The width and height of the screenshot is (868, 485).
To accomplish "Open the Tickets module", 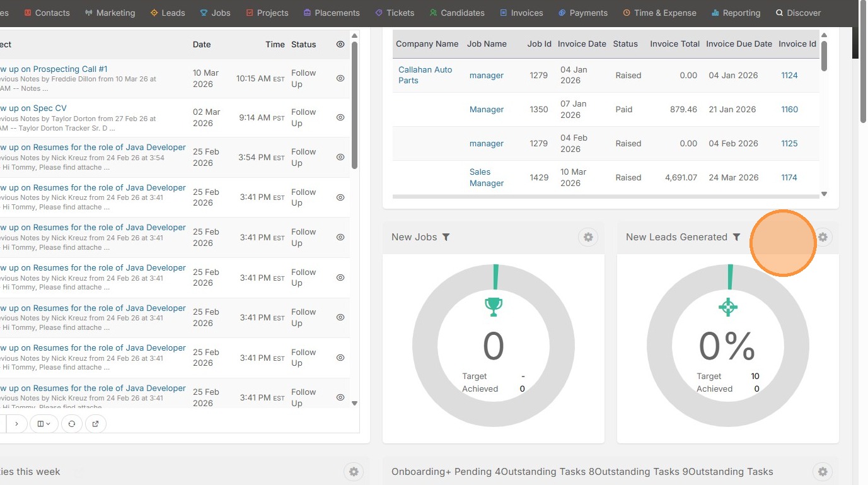I will click(x=395, y=13).
